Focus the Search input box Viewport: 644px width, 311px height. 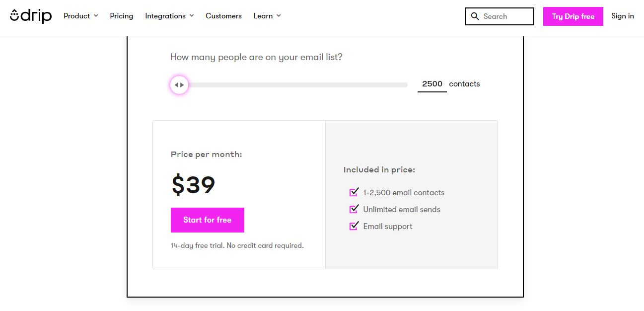tap(500, 16)
